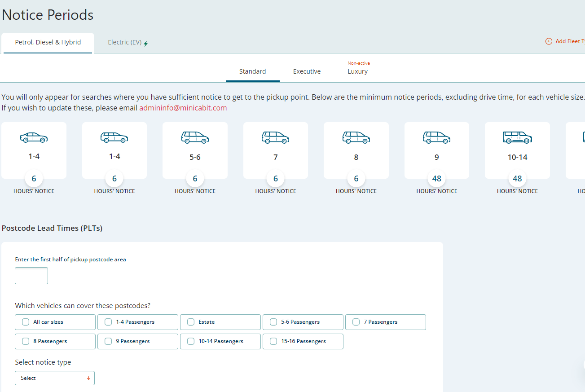Image resolution: width=585 pixels, height=392 pixels.
Task: Select the 10-14 passenger minibus icon
Action: pyautogui.click(x=517, y=137)
